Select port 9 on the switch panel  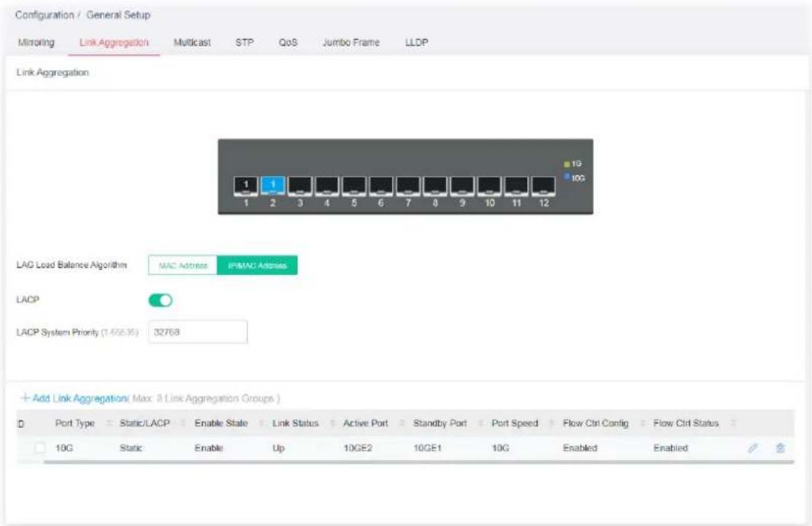click(x=462, y=186)
